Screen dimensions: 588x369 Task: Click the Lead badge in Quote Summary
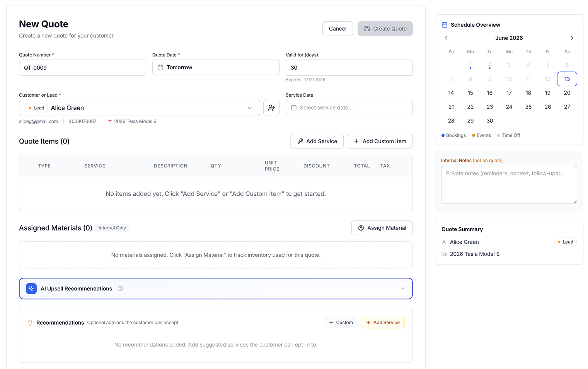(566, 242)
